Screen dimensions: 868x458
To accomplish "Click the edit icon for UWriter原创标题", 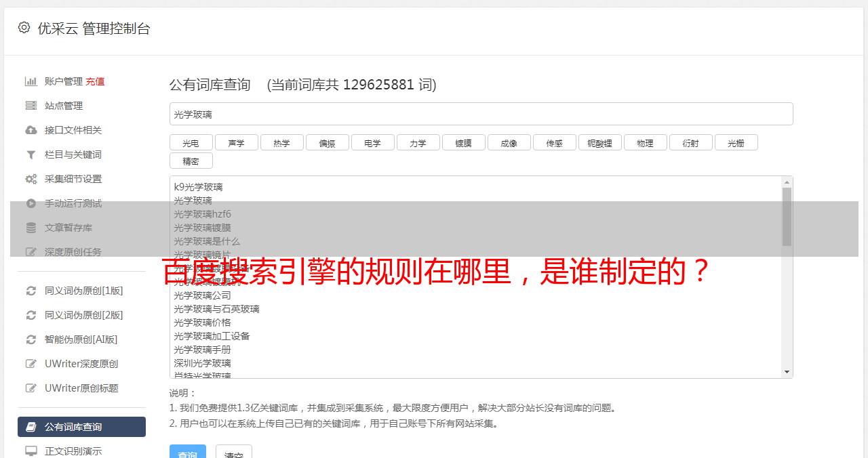I will point(31,388).
